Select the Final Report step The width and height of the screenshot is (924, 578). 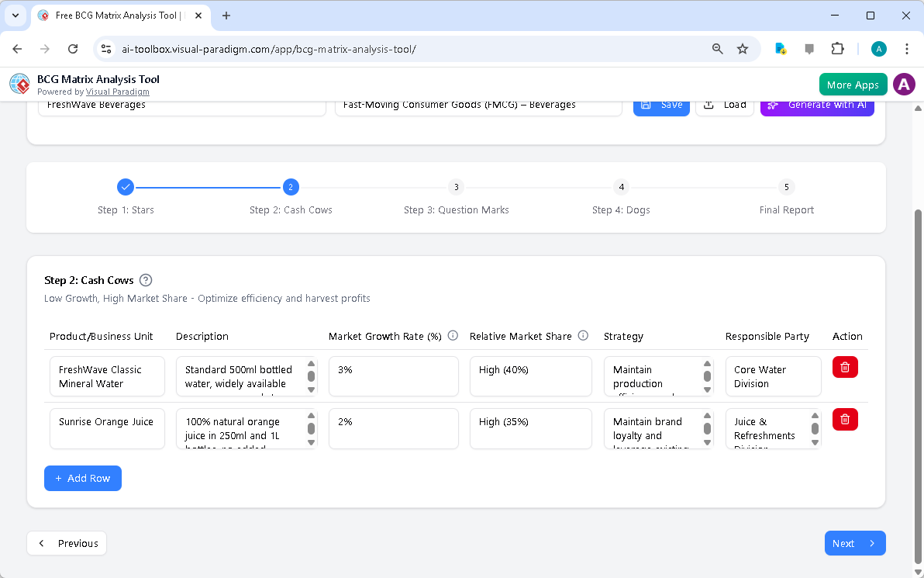[786, 187]
